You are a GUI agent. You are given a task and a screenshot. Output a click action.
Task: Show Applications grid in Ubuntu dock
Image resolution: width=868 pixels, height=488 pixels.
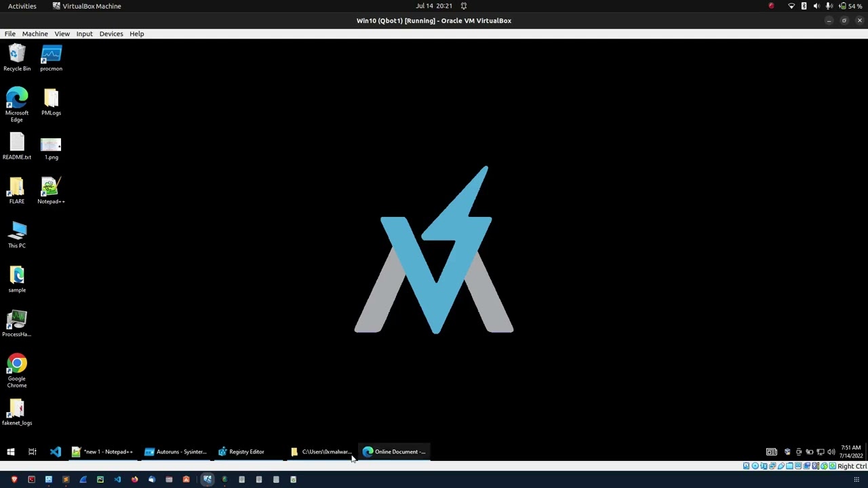pyautogui.click(x=856, y=479)
